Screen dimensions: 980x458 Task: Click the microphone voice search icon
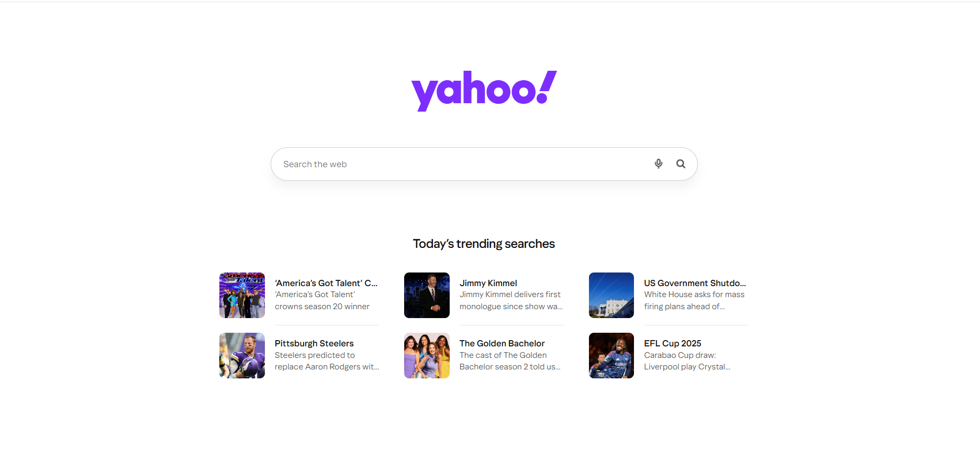coord(659,164)
